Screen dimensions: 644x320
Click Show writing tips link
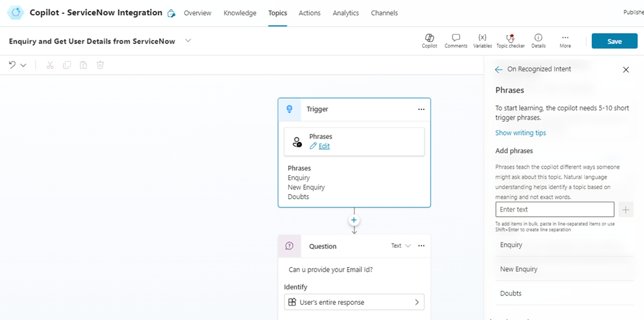pos(520,133)
